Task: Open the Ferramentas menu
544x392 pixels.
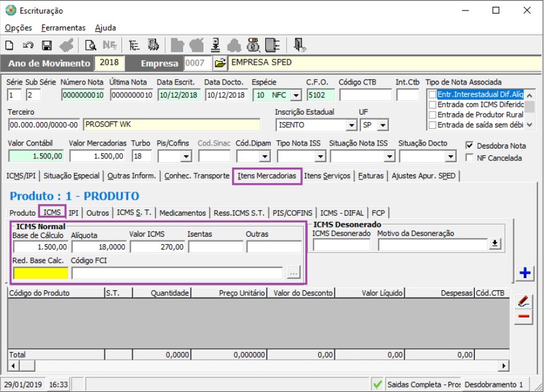Action: point(63,28)
